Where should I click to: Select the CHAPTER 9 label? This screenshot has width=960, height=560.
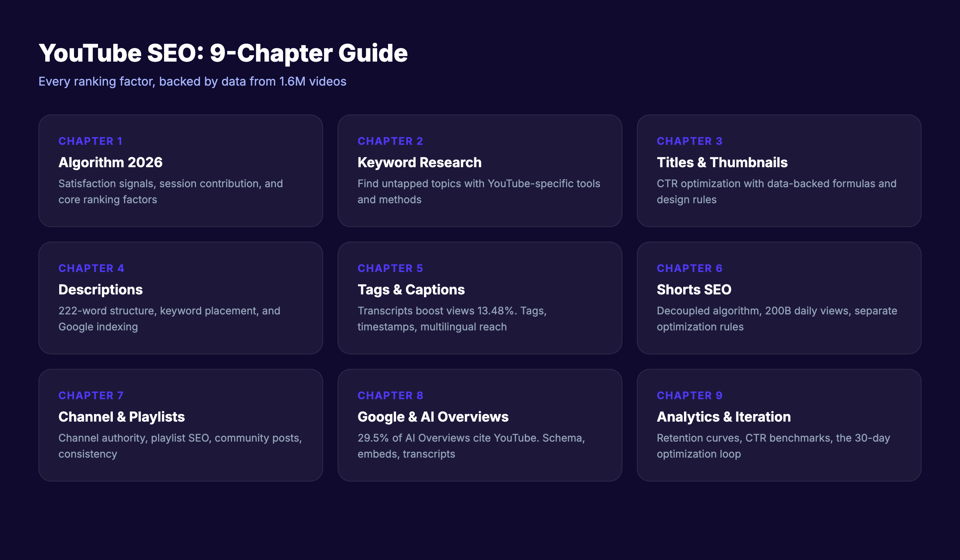pos(689,395)
